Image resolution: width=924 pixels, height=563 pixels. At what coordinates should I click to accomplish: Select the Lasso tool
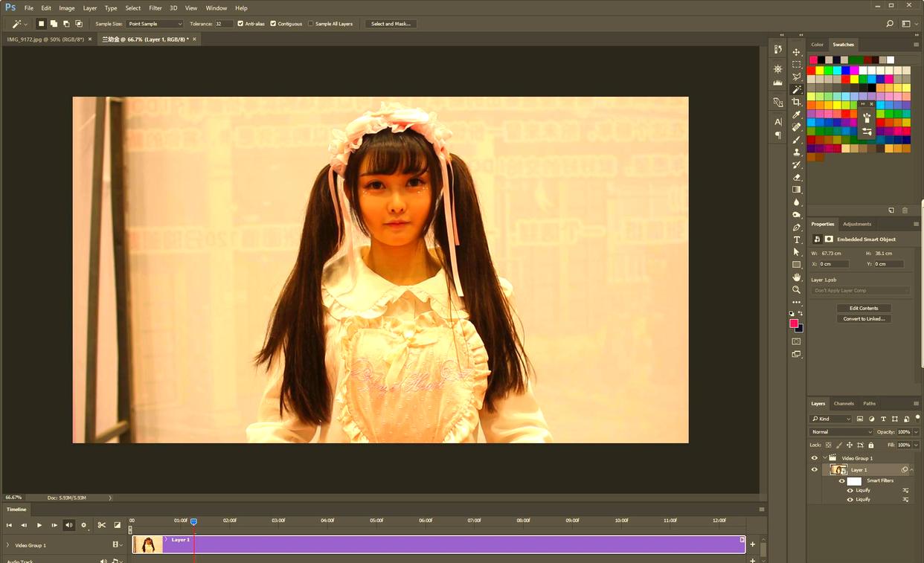coord(796,77)
